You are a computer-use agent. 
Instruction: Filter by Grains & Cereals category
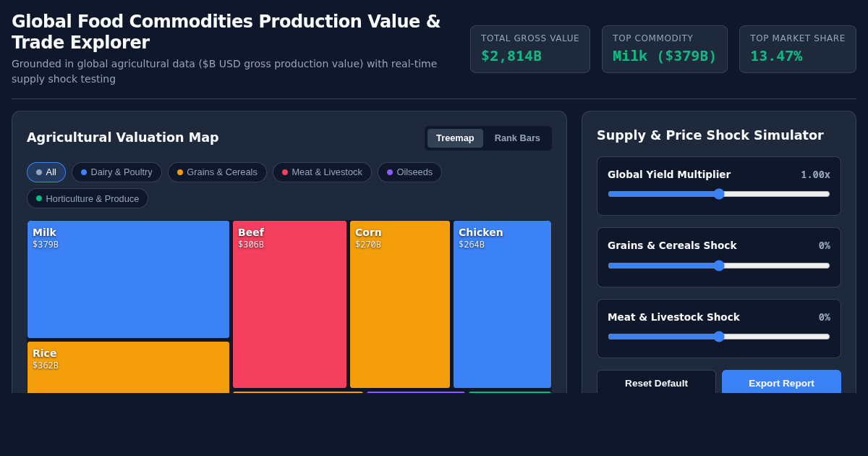tap(217, 172)
